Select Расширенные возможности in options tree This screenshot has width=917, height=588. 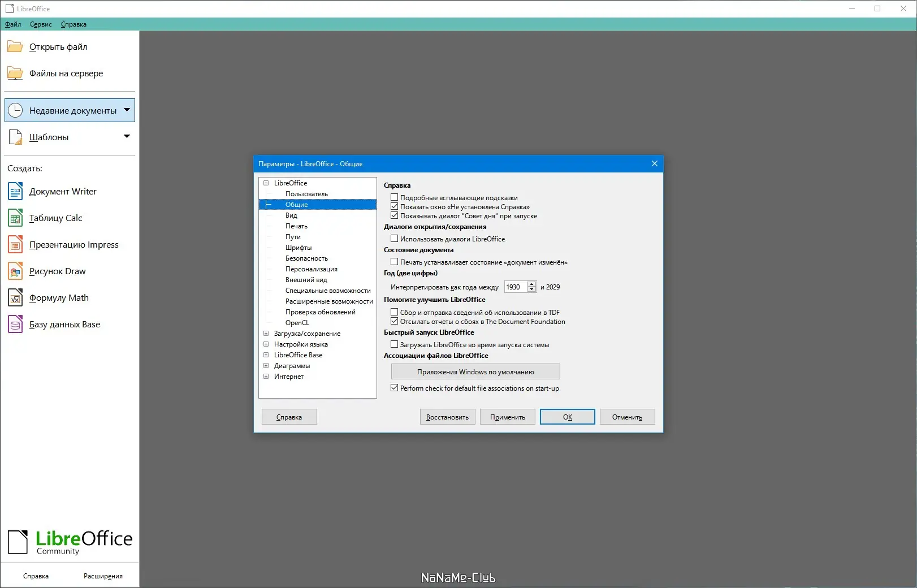click(329, 301)
